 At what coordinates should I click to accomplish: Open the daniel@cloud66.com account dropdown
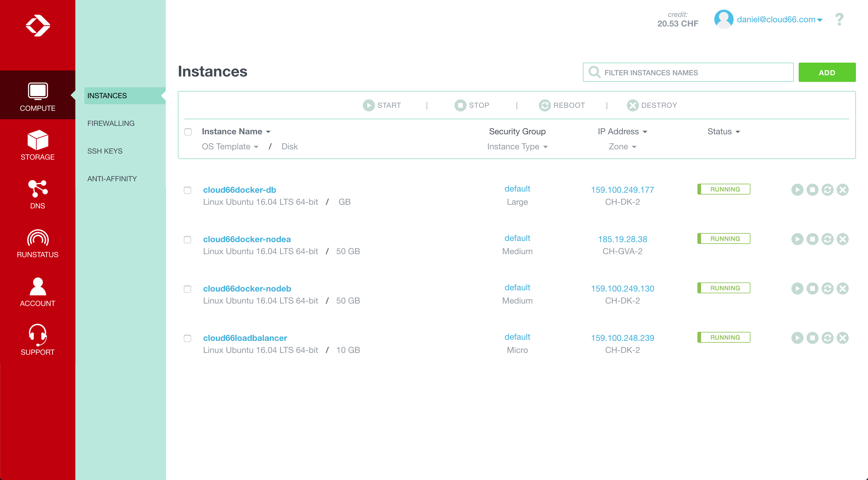[780, 20]
